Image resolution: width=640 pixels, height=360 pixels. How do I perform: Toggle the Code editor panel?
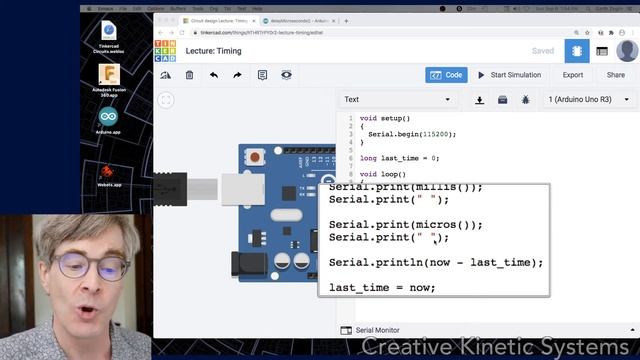(446, 75)
